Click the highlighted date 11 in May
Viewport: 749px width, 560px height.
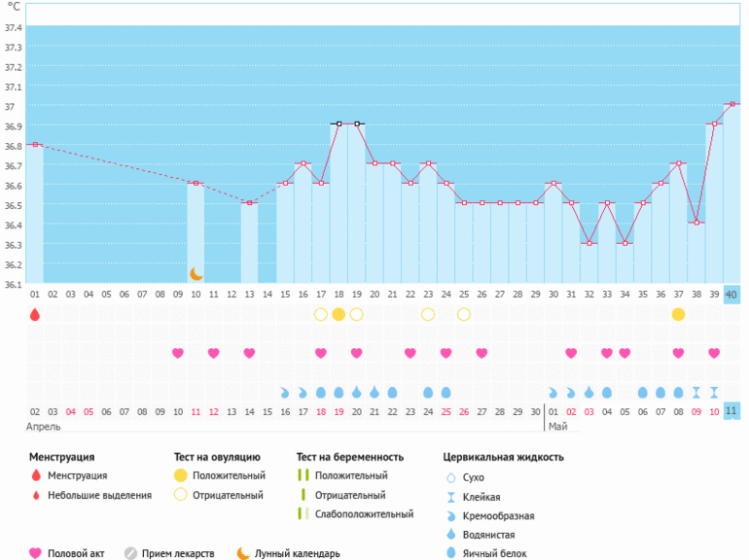(731, 411)
